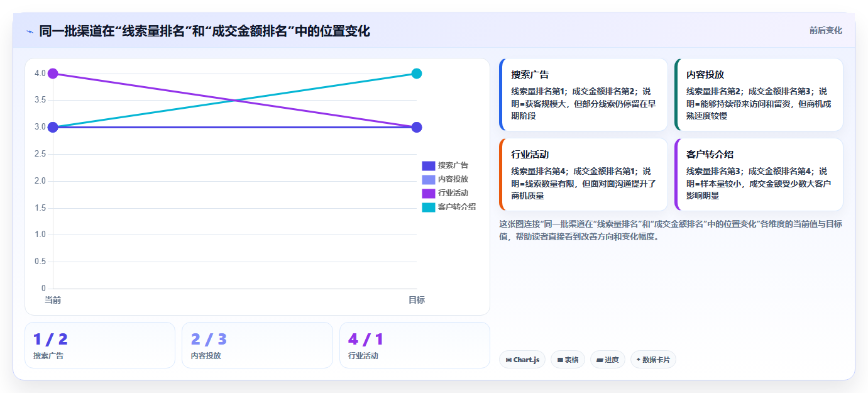868x393 pixels.
Task: Click the data point at 3.0 on 当前
Action: tap(53, 128)
